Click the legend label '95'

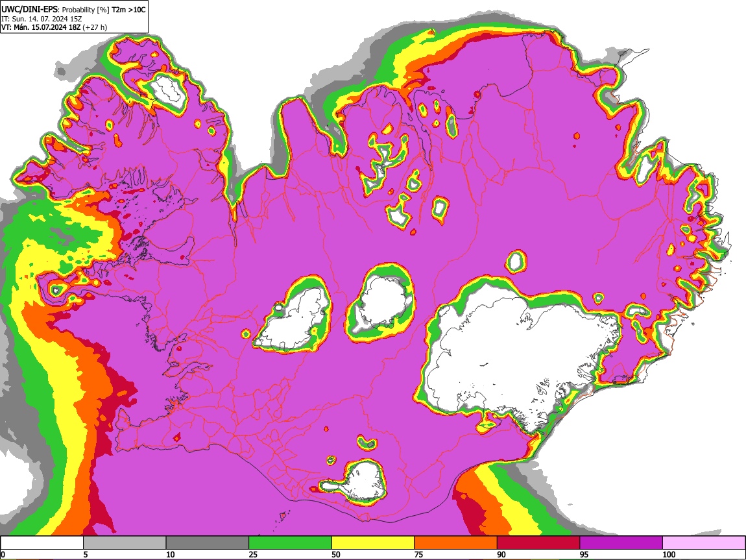coord(584,554)
